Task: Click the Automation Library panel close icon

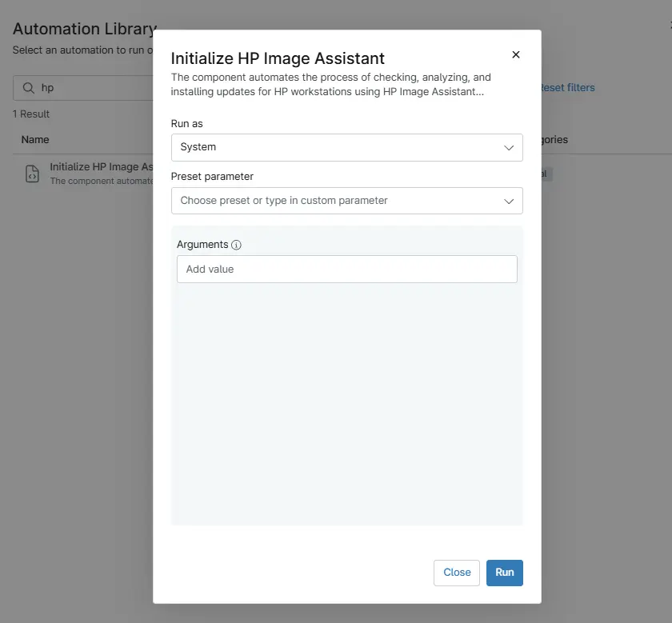Action: (x=669, y=26)
